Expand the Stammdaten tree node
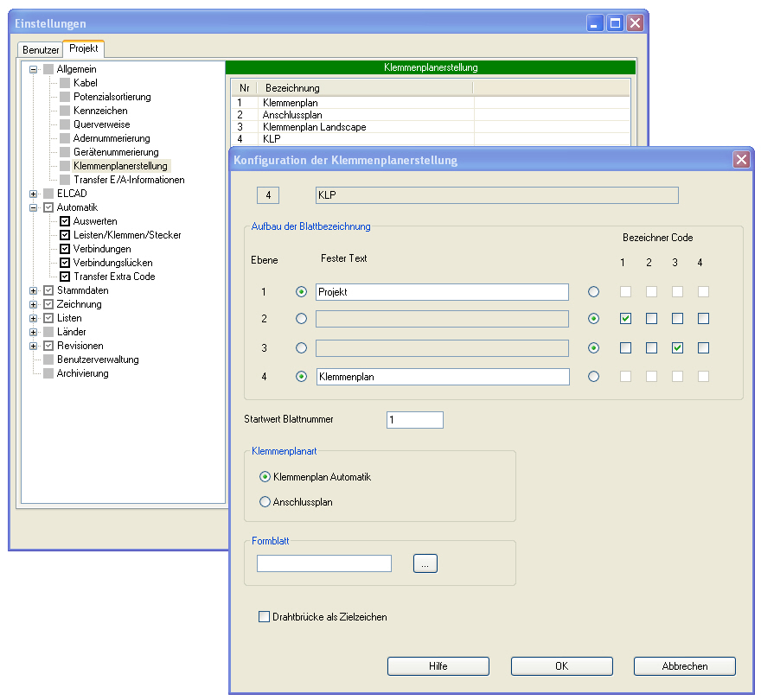Screen dimensions: 761x700 click(33, 290)
